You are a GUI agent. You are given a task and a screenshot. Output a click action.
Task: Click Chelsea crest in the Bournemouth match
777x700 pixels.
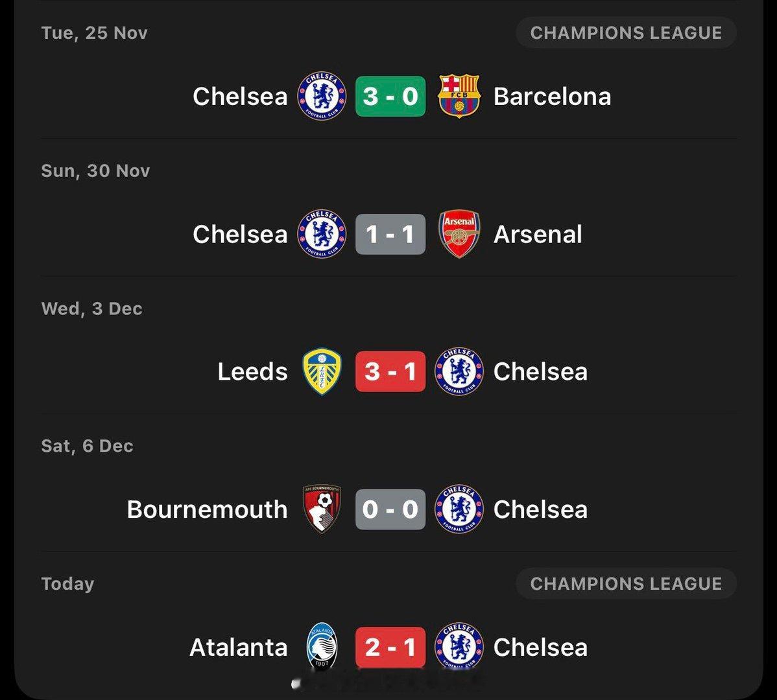[x=459, y=509]
